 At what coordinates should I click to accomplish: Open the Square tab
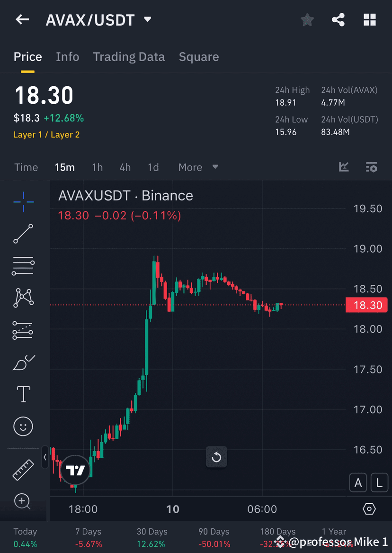click(x=198, y=56)
